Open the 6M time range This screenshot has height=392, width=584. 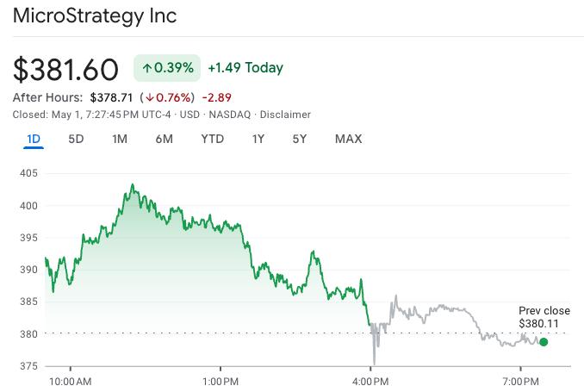point(164,139)
